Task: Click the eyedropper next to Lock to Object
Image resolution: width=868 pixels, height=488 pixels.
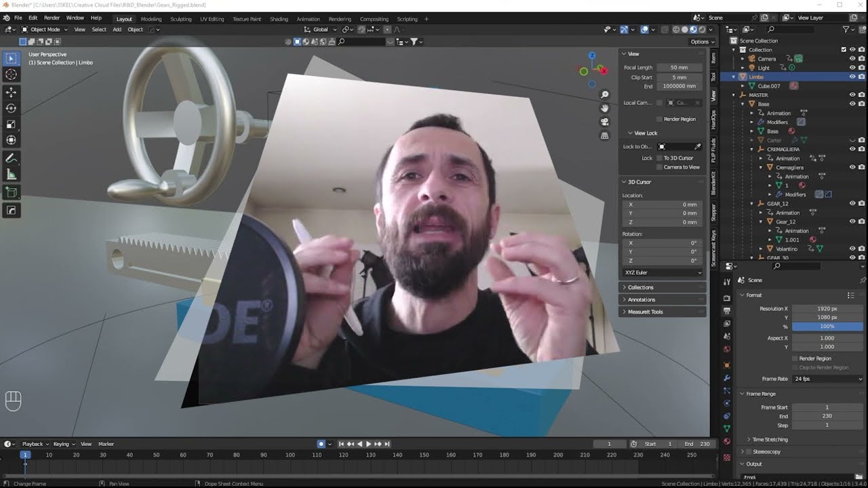Action: 698,146
